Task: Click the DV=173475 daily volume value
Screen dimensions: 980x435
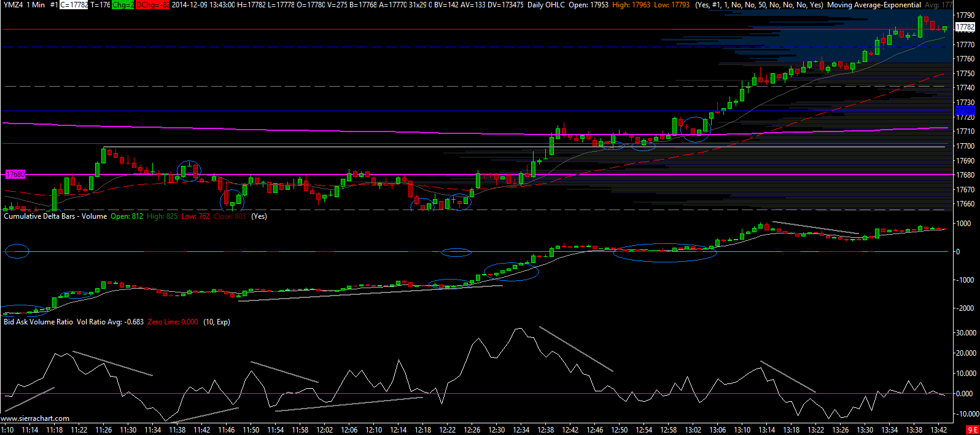Action: tap(507, 5)
